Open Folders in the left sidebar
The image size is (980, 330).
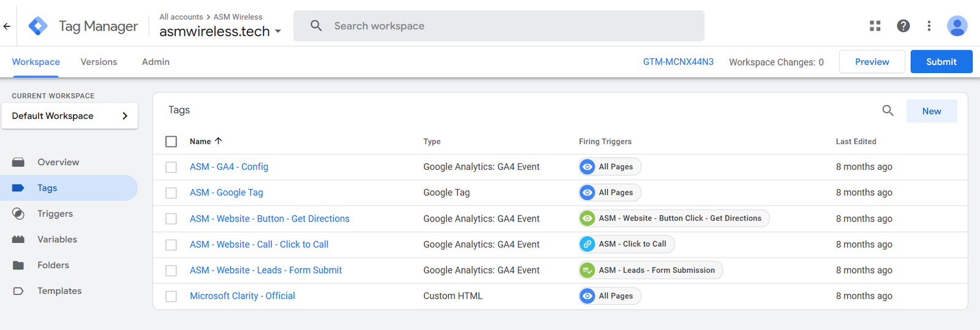pyautogui.click(x=53, y=265)
